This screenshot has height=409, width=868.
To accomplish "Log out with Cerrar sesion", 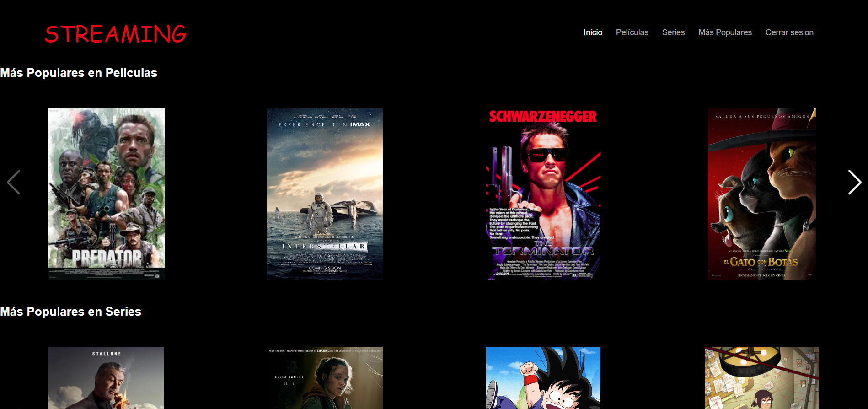I will 789,32.
